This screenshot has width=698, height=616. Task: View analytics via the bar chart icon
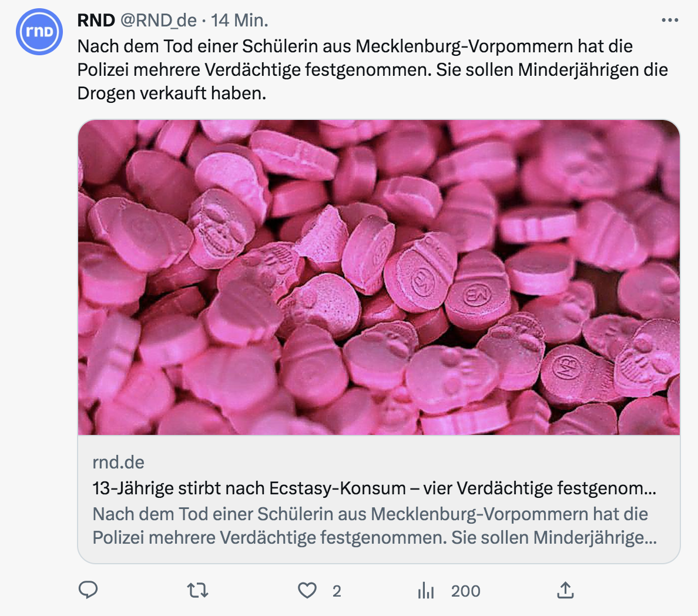click(426, 590)
